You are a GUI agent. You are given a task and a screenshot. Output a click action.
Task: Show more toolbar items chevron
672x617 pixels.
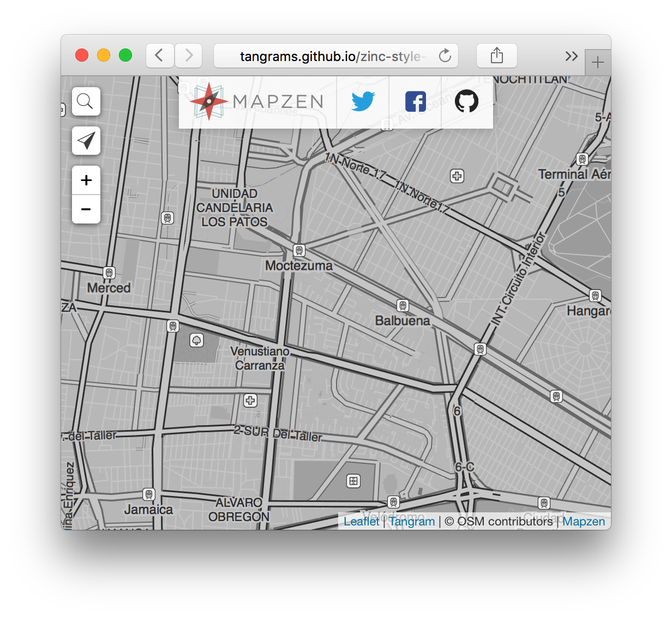pos(571,56)
